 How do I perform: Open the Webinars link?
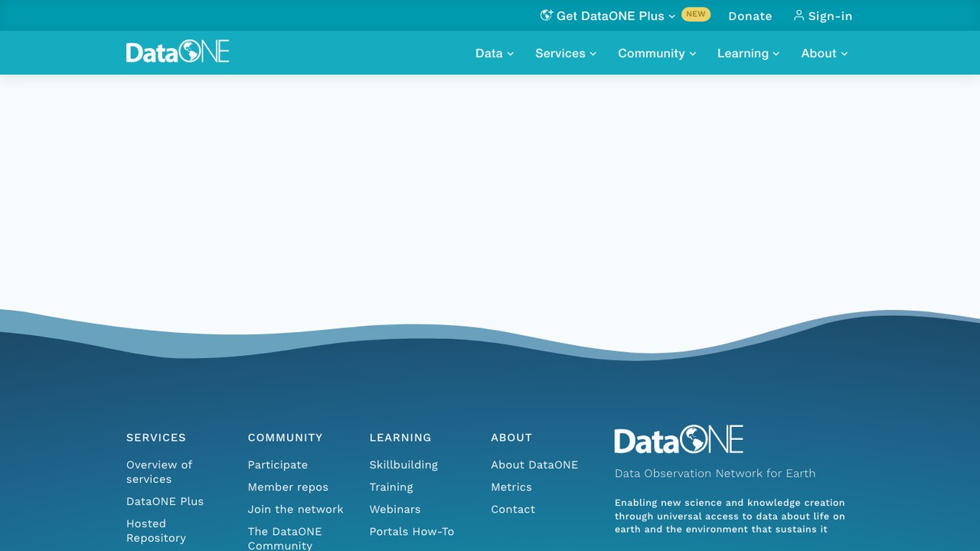tap(395, 510)
